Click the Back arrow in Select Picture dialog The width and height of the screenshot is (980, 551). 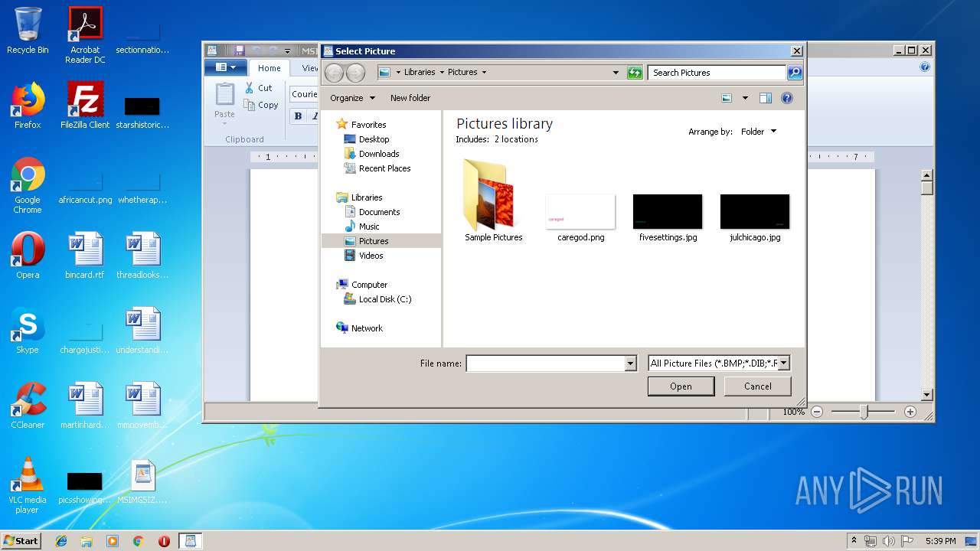(334, 73)
